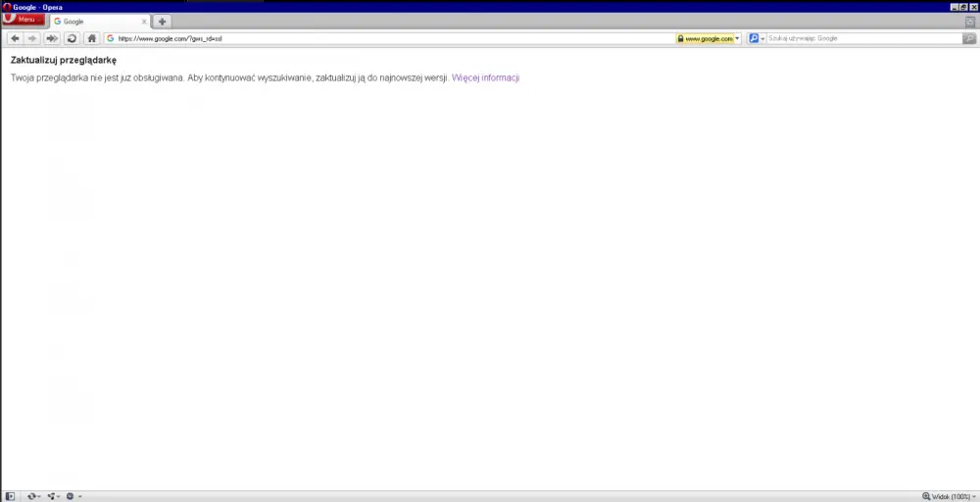Select the Google tab
Viewport: 980px width, 502px height.
coord(93,22)
